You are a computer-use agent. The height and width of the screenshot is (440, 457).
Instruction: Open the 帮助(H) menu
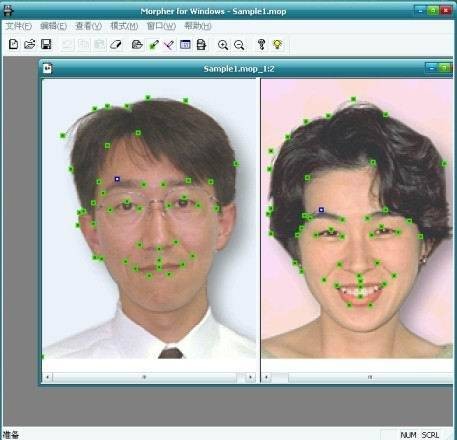pyautogui.click(x=198, y=26)
